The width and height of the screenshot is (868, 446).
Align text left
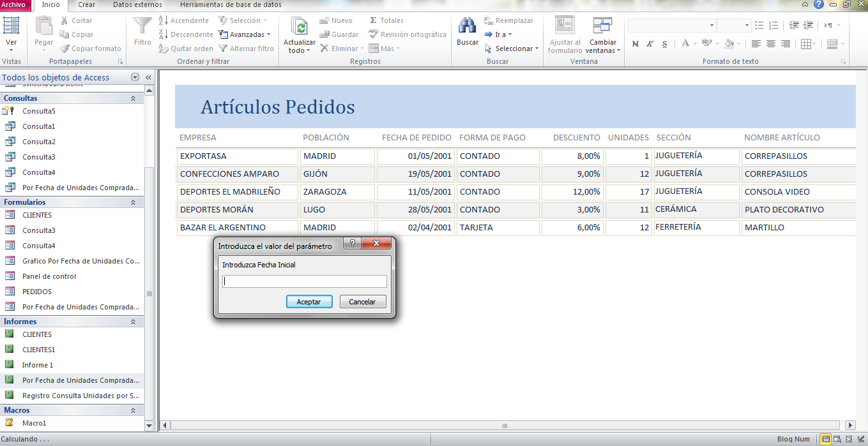pos(756,44)
